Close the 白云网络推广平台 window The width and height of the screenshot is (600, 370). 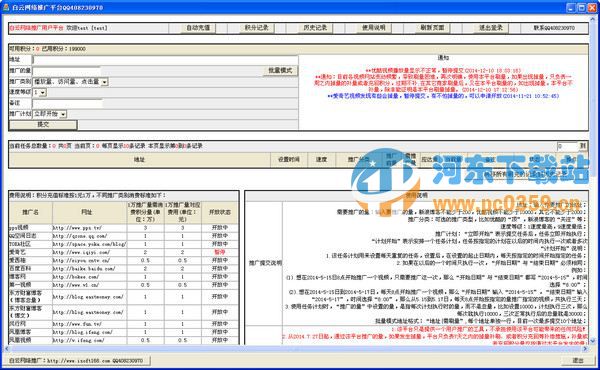click(592, 7)
